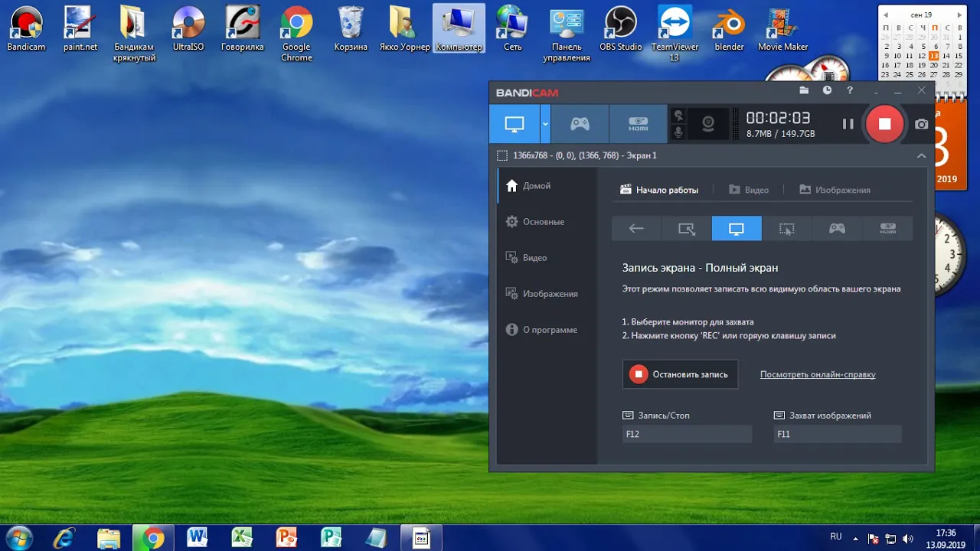Open the Windows Start menu orb
980x551 pixels.
point(18,537)
